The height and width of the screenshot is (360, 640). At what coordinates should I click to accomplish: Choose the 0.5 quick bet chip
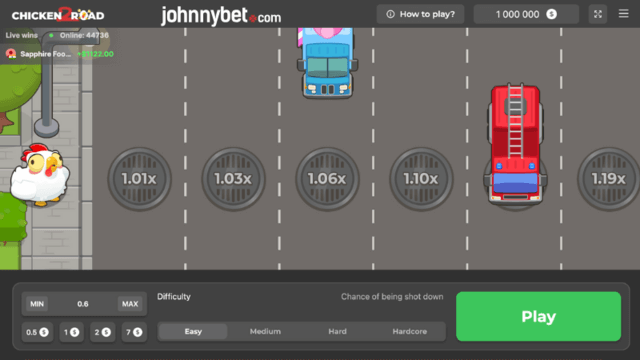(37, 332)
